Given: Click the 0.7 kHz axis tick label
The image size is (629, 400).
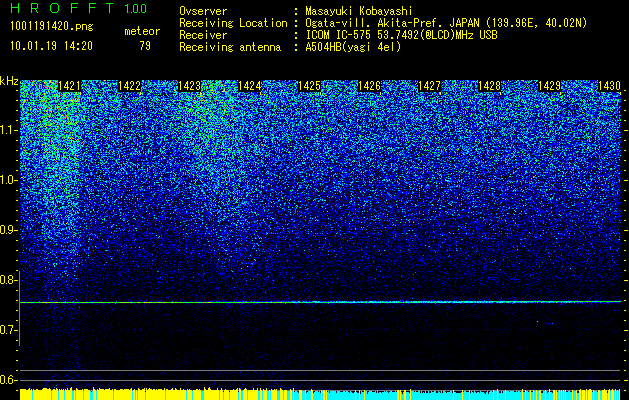Looking at the screenshot, I should tap(8, 330).
